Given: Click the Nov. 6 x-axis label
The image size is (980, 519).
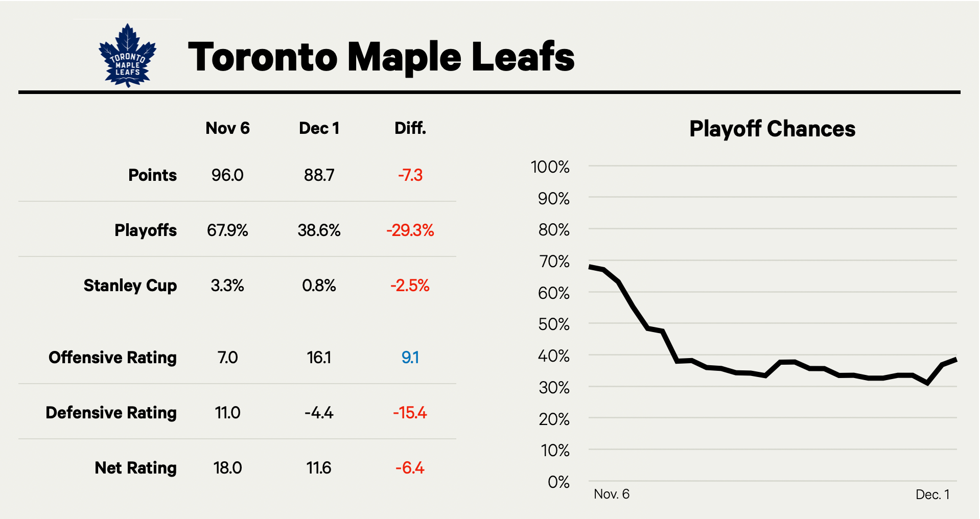Looking at the screenshot, I should [611, 494].
